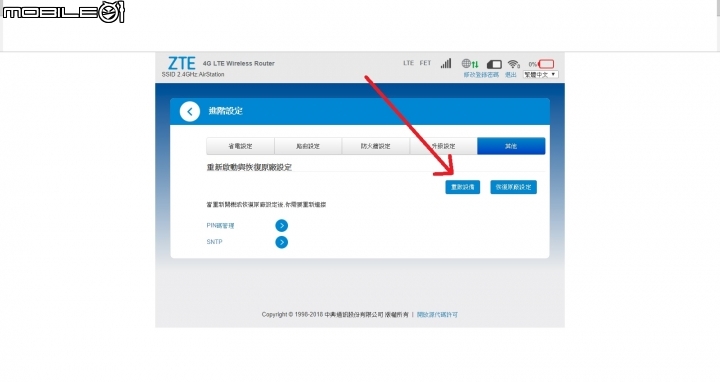Click the "SSID 2.4GHz AirStation" text

pyautogui.click(x=193, y=74)
